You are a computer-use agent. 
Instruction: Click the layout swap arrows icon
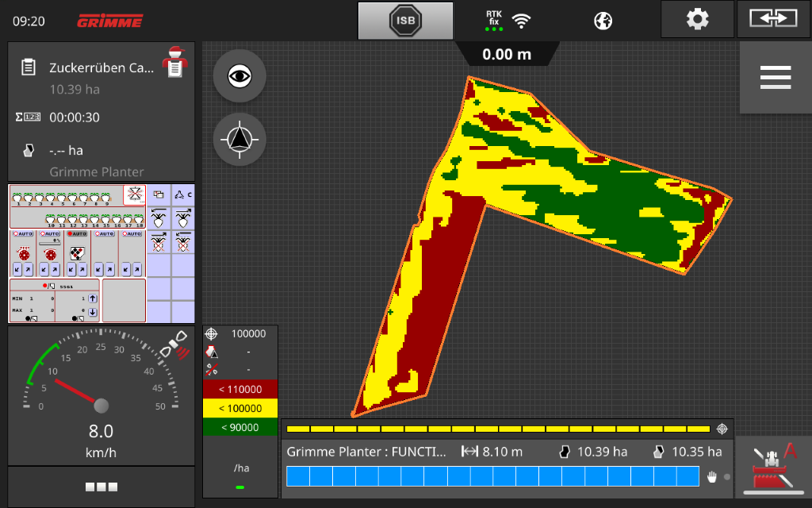[772, 20]
